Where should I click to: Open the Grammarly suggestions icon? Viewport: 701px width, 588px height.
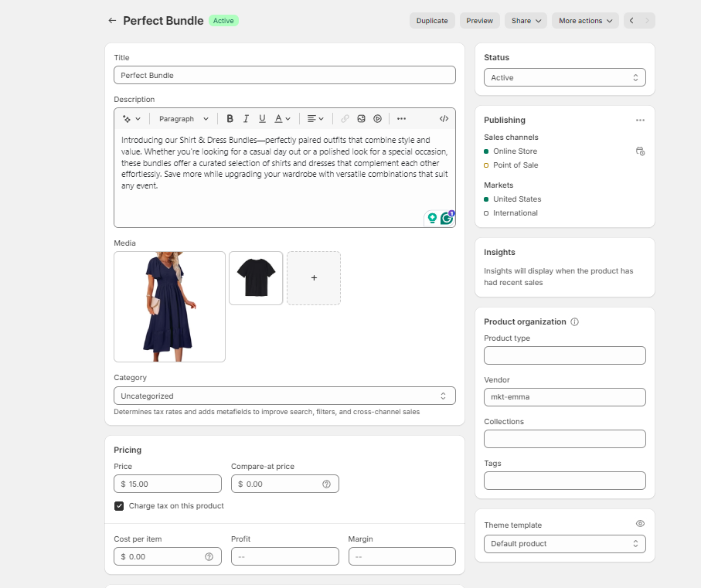pos(447,218)
